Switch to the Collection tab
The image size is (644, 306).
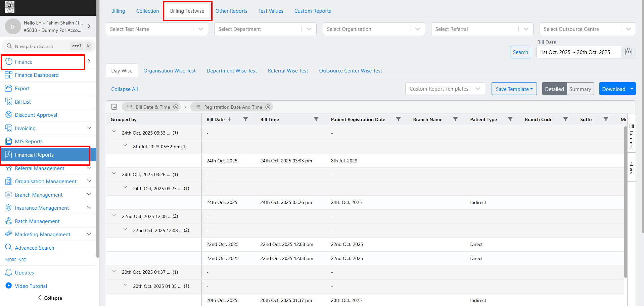(147, 11)
